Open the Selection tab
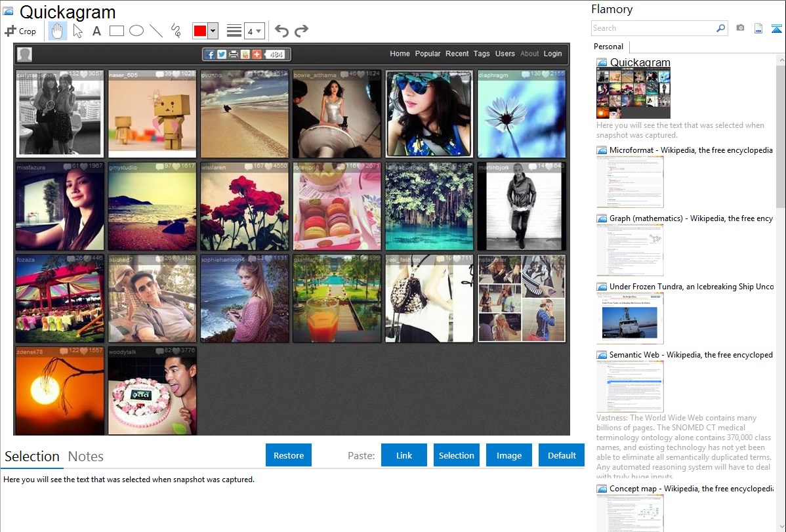This screenshot has height=532, width=786. 32,457
